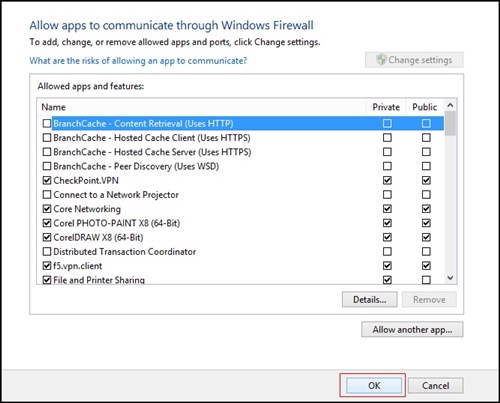This screenshot has height=403, width=500.
Task: Uncheck Private for Core Networking
Action: pos(387,209)
